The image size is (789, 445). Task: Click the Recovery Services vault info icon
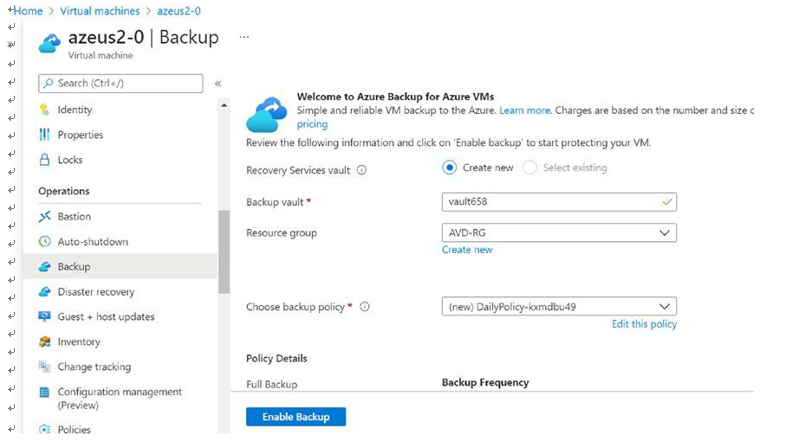[x=362, y=170]
